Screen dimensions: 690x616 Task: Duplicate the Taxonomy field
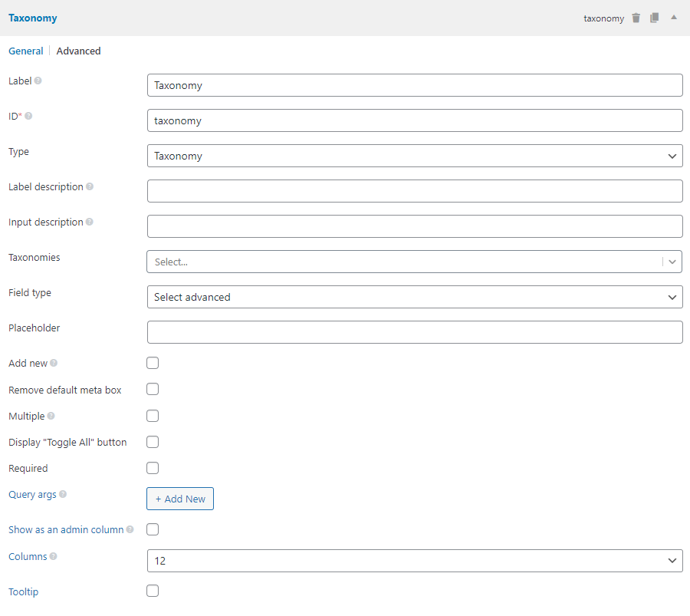(654, 18)
